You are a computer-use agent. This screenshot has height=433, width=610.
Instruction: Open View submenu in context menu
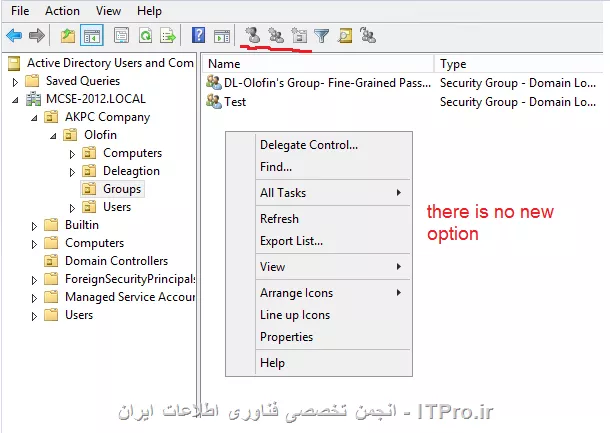point(334,266)
